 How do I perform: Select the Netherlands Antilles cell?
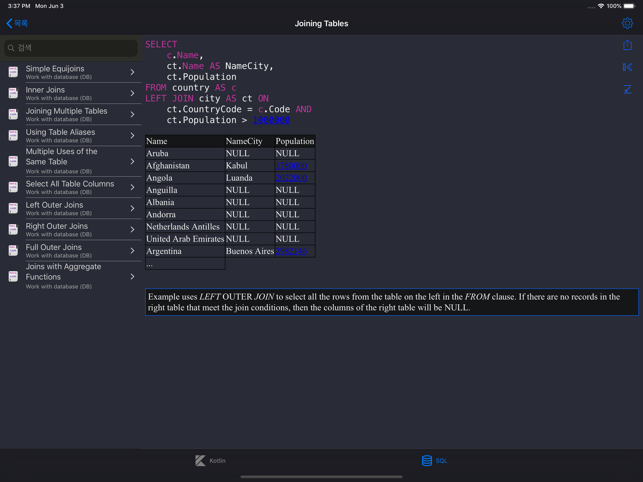tap(185, 227)
